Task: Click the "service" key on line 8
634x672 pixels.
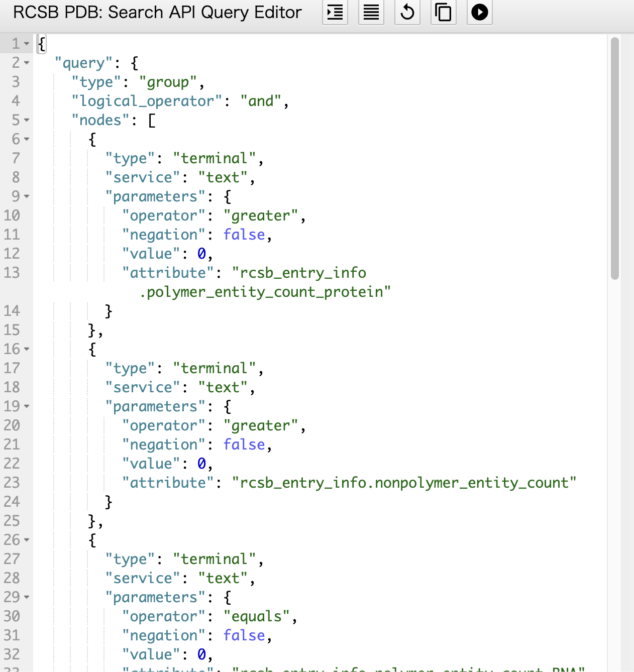Action: (143, 177)
